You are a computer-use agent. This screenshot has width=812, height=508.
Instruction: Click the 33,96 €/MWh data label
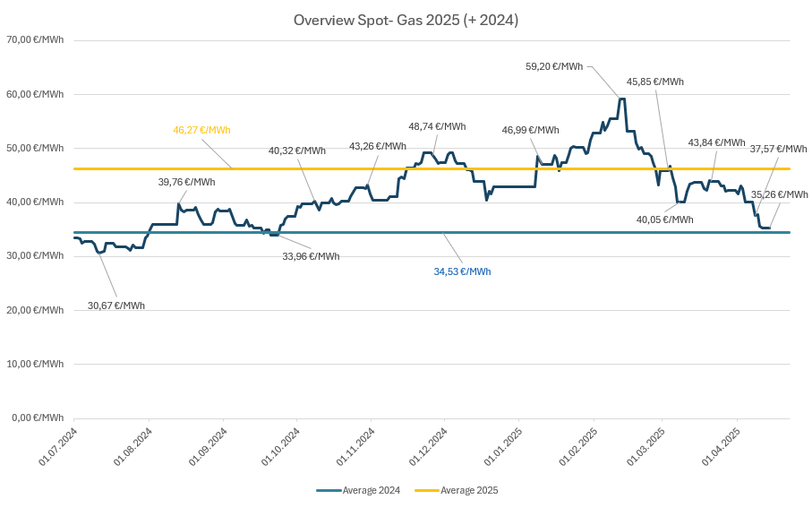tap(311, 256)
